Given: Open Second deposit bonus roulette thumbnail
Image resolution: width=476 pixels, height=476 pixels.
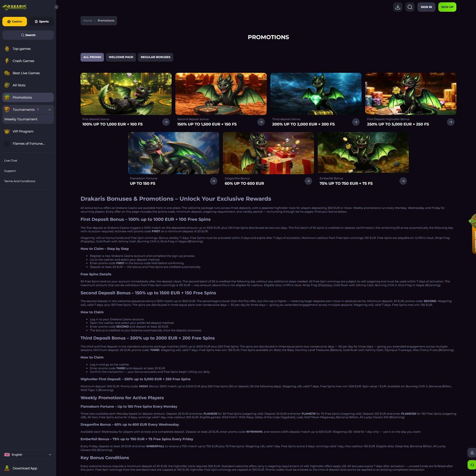Looking at the screenshot, I should coord(221,94).
